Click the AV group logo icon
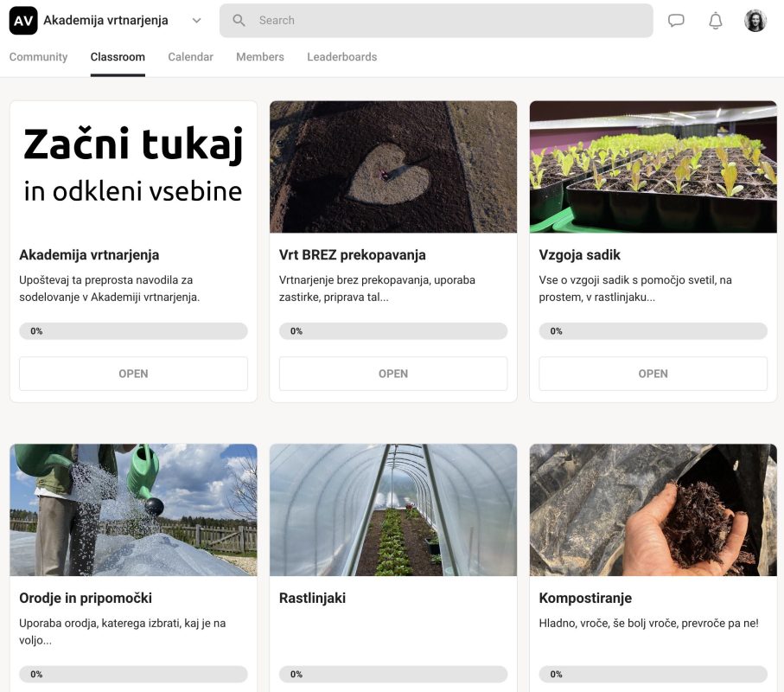The width and height of the screenshot is (784, 692). point(23,21)
